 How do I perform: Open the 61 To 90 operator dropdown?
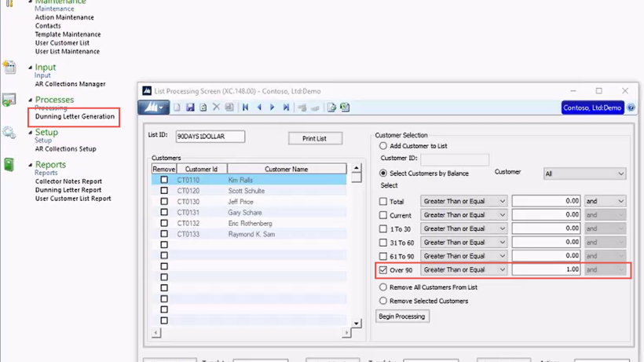(463, 256)
